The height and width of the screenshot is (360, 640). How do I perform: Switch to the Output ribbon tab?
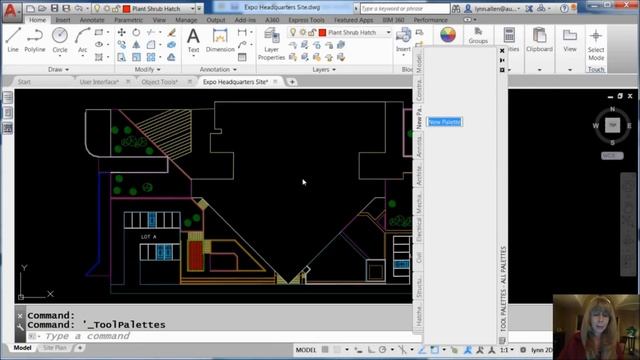(216, 20)
